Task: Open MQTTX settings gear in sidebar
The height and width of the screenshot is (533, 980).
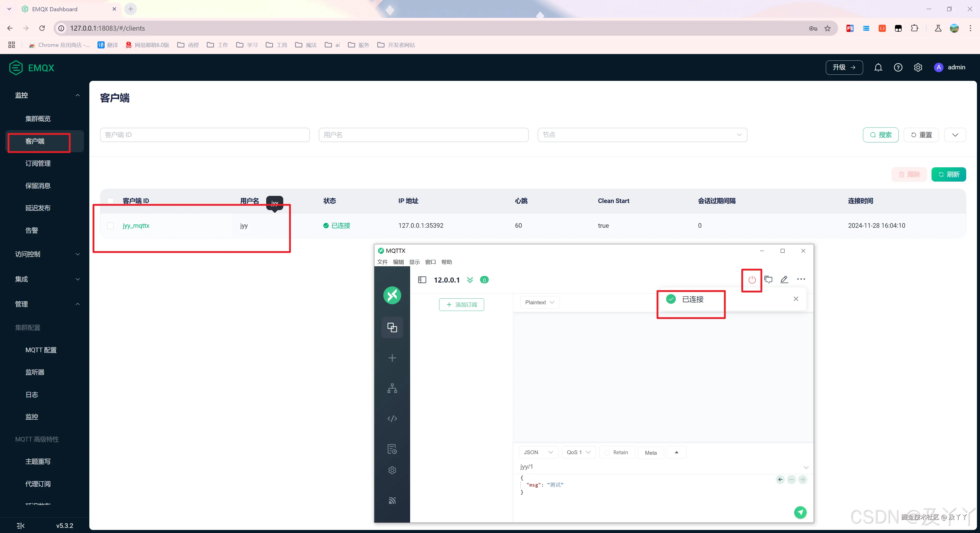Action: click(392, 470)
